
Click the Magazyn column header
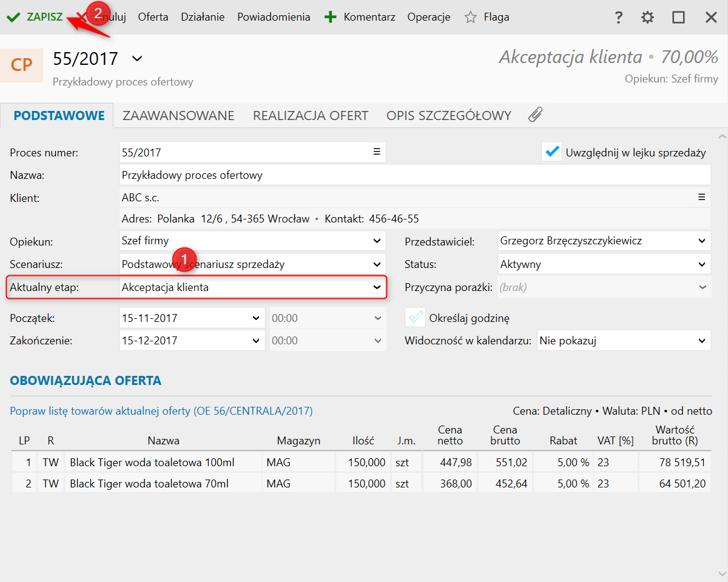298,441
